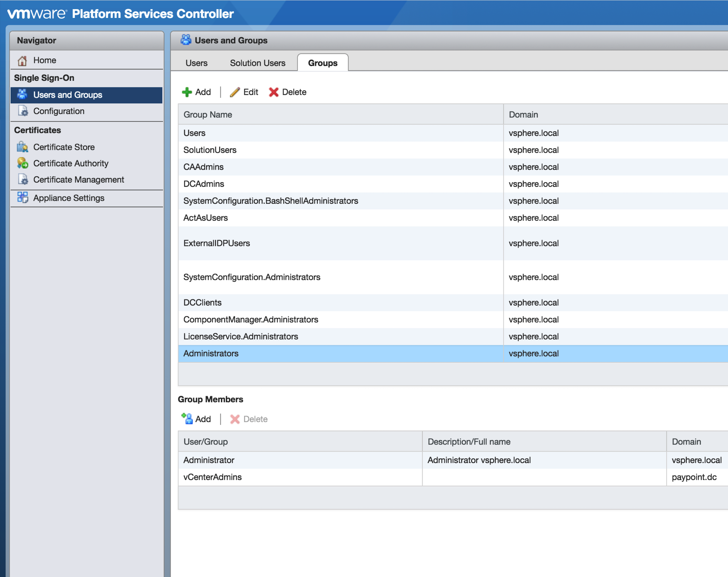Click the Appliance Settings grid icon
Screen dimensions: 728x577
click(x=22, y=198)
